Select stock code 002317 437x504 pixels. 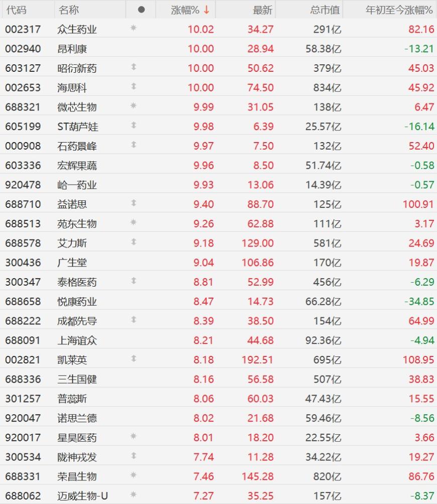23,29
